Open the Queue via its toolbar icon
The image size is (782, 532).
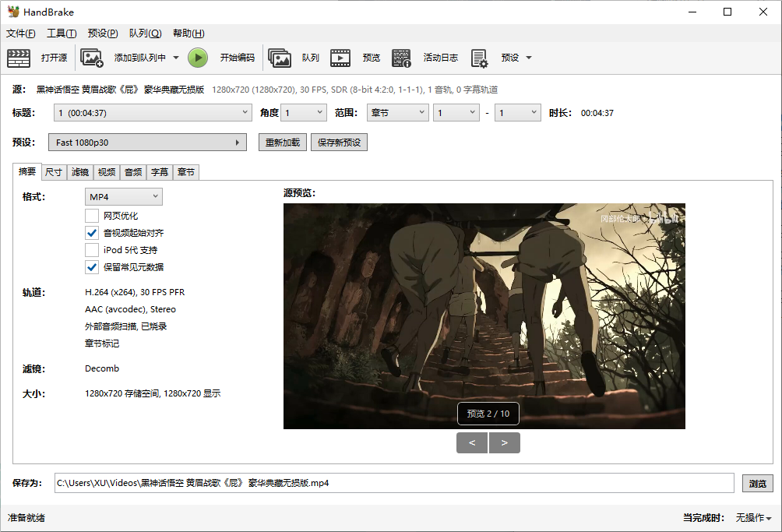tap(280, 58)
